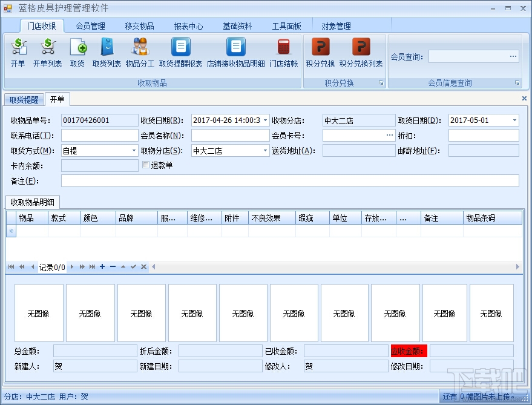Image resolution: width=532 pixels, height=405 pixels.
Task: Cancel record edit with X icon
Action: tap(144, 267)
